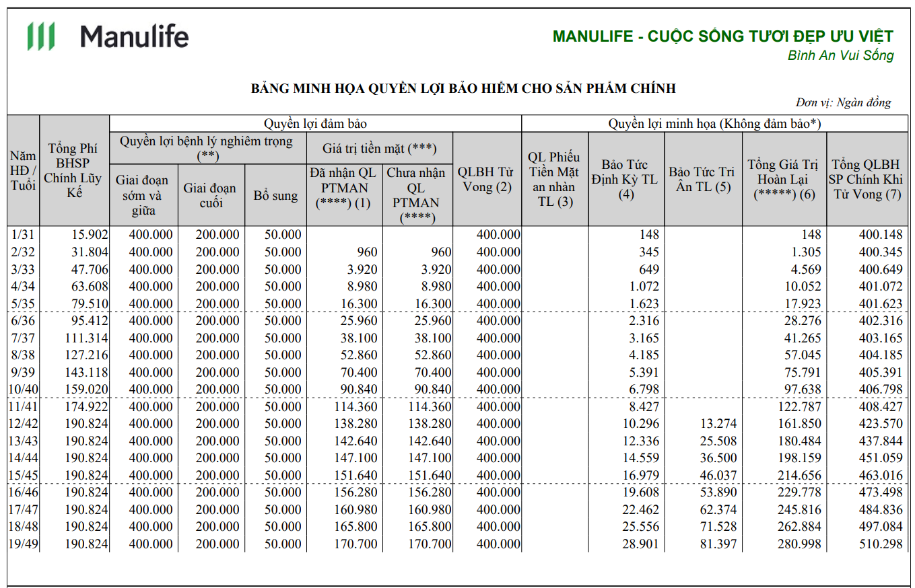Image resolution: width=915 pixels, height=588 pixels.
Task: Click the 'Giai đoạn cuối' column header
Action: pos(211,195)
